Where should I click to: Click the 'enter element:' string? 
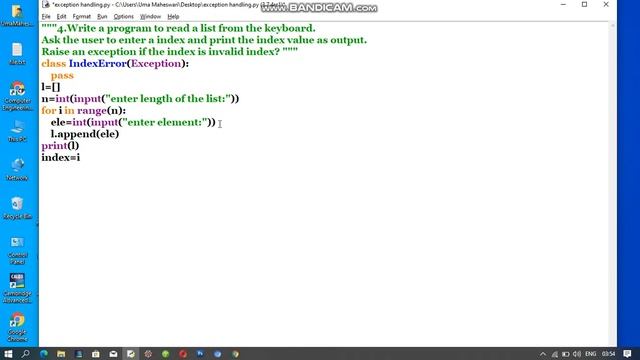(x=166, y=122)
